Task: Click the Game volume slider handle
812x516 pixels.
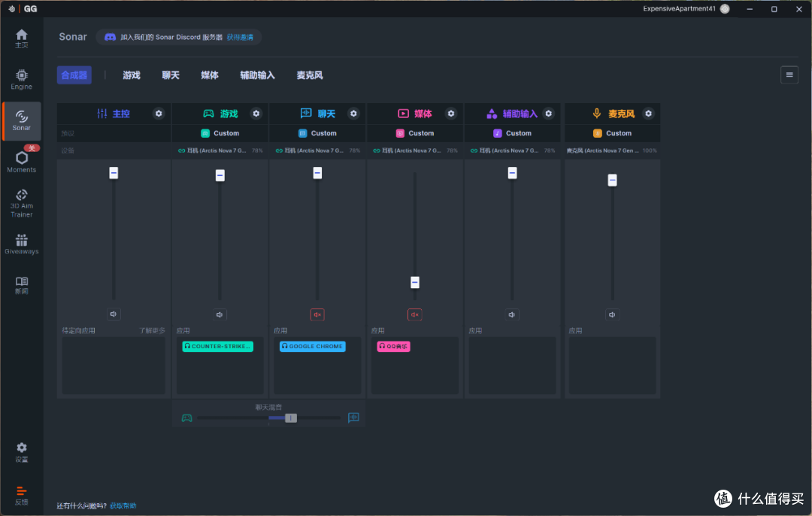Action: (220, 175)
